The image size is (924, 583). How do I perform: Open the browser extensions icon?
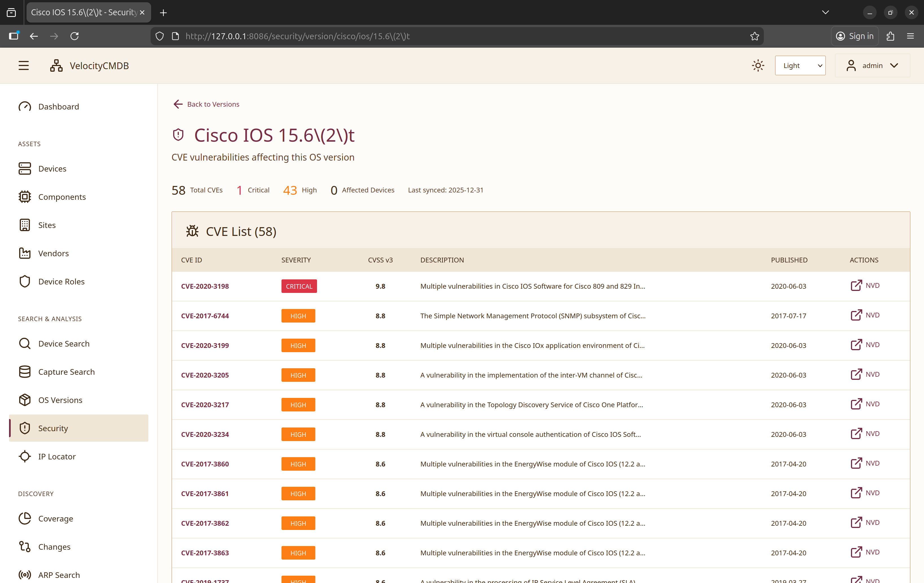[x=890, y=36]
